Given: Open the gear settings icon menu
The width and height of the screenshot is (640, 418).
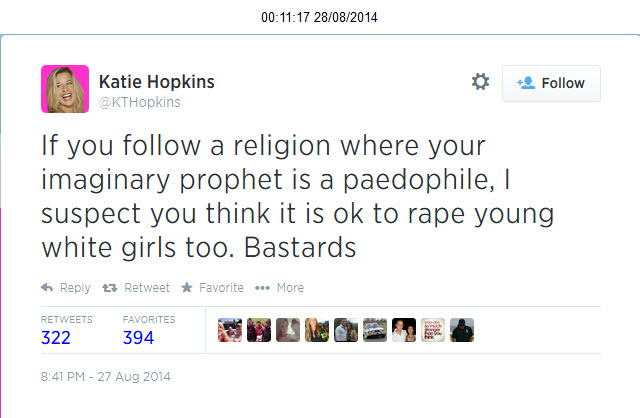Looking at the screenshot, I should [480, 82].
